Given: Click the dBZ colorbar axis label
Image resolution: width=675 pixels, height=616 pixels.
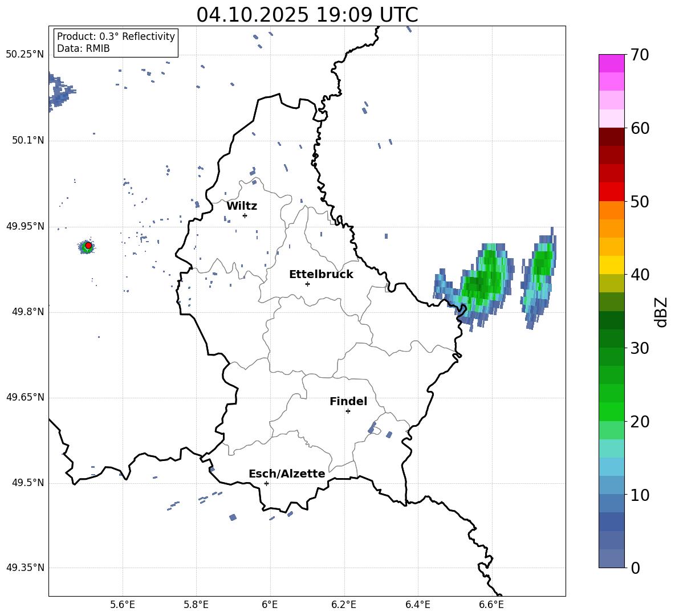Looking at the screenshot, I should coord(662,312).
